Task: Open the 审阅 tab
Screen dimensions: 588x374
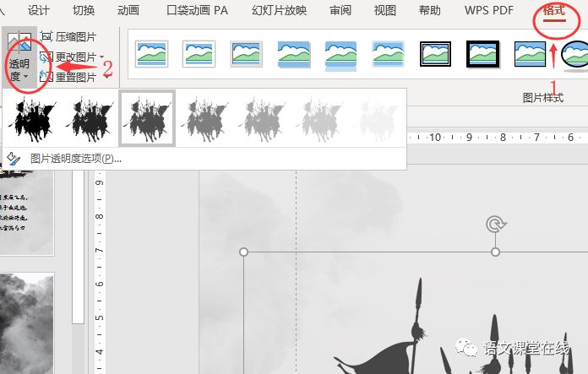Action: pos(340,10)
